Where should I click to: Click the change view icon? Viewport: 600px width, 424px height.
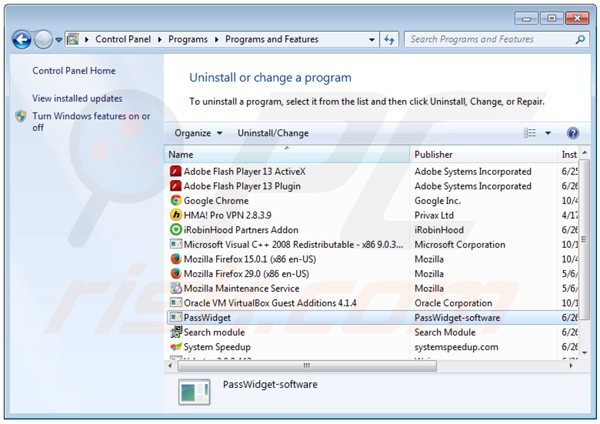coord(530,133)
